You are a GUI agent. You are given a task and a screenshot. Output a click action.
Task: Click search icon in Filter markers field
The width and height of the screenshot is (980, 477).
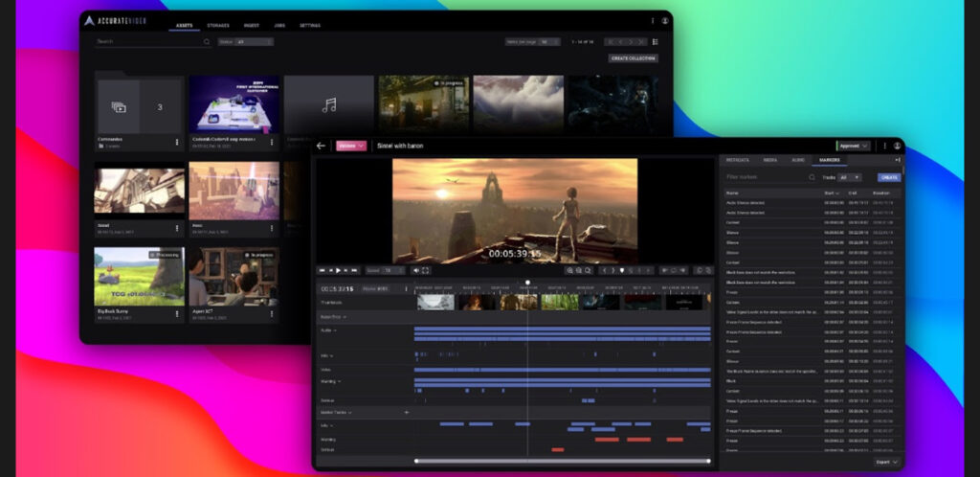point(812,177)
